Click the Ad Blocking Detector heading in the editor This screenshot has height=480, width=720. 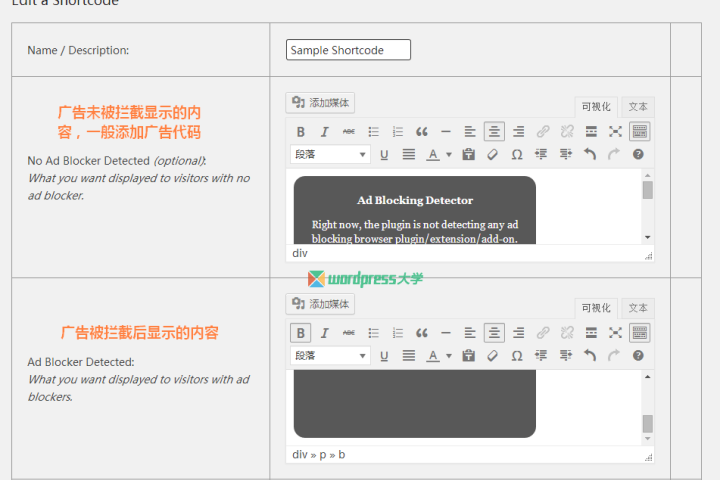[x=415, y=200]
